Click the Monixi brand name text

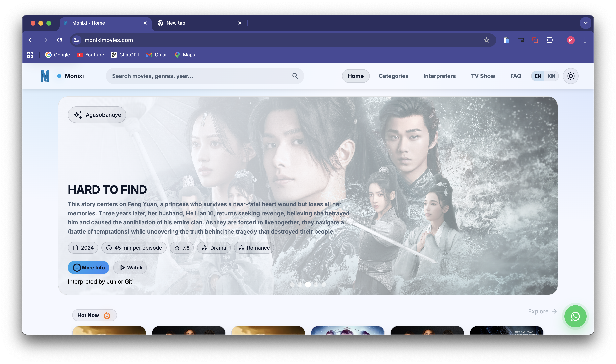74,76
